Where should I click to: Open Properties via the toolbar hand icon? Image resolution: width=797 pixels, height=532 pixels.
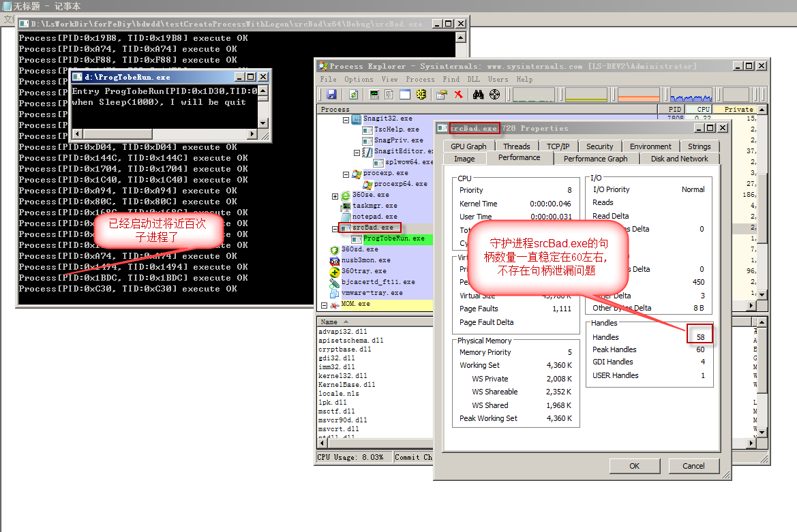point(441,95)
